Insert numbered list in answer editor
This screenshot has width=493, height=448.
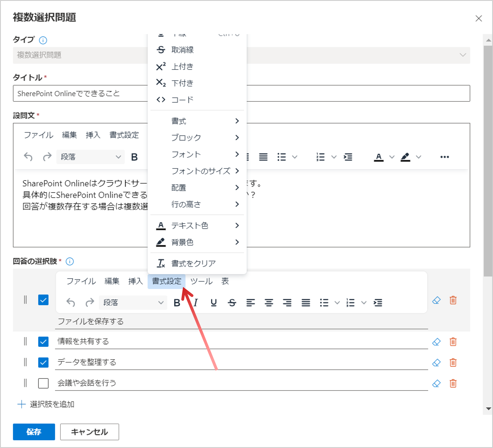pos(350,303)
